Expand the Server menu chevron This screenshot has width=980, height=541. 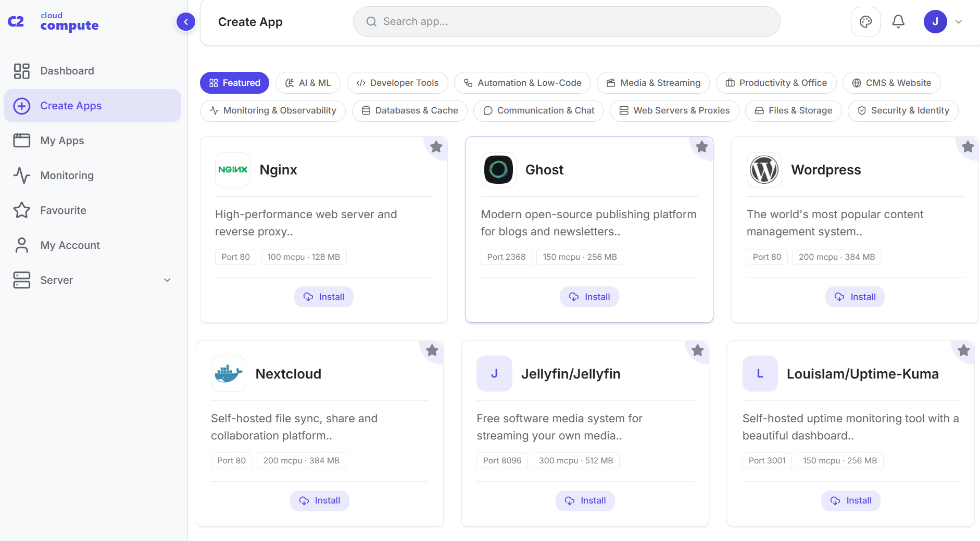point(167,280)
